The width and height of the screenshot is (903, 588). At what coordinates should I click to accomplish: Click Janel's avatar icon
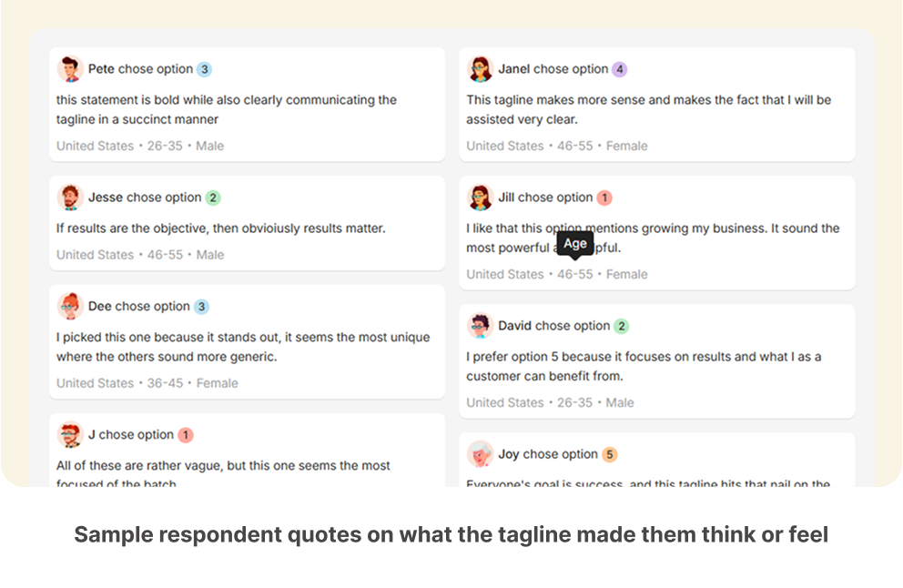(481, 69)
